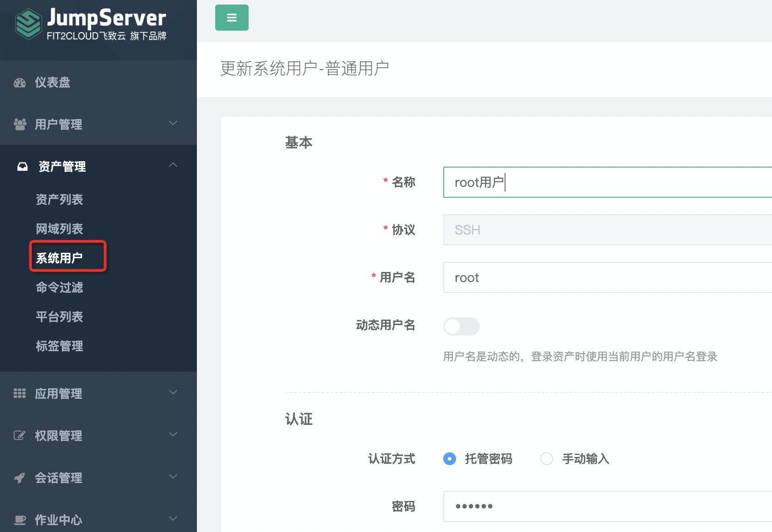Open 网域列表 in the sidebar
The height and width of the screenshot is (532, 772).
tap(60, 229)
